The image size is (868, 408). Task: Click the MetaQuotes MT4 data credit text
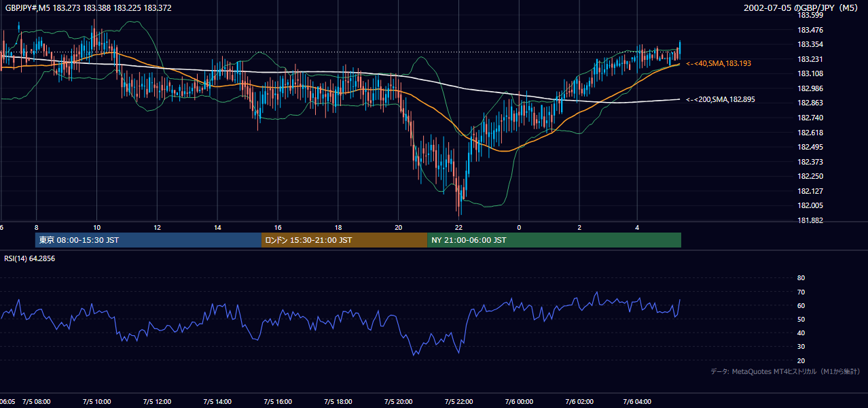785,371
